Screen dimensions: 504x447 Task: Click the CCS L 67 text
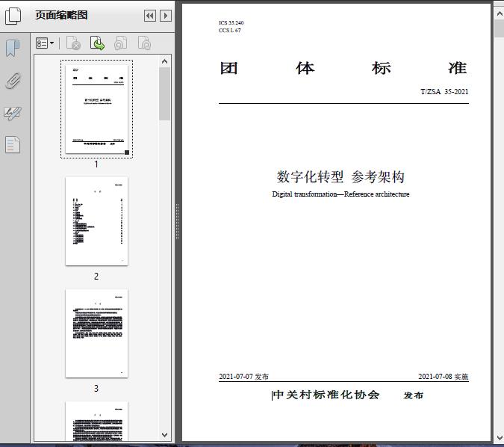pyautogui.click(x=230, y=30)
